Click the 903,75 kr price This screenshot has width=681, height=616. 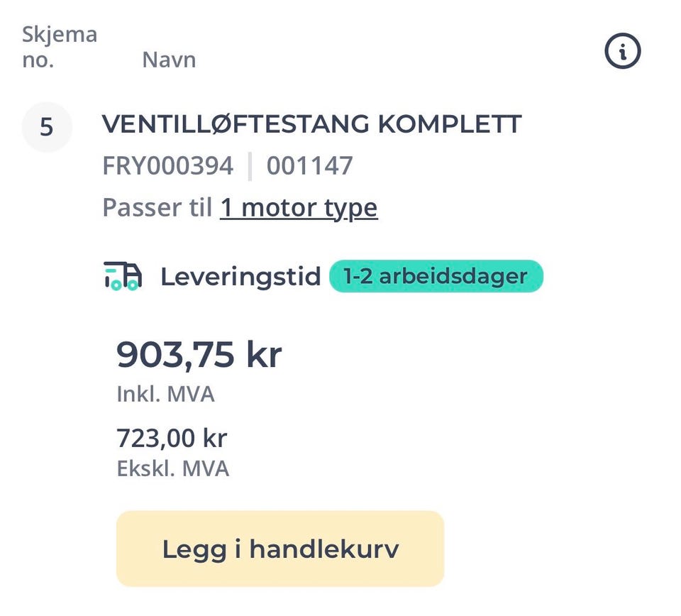pos(199,354)
